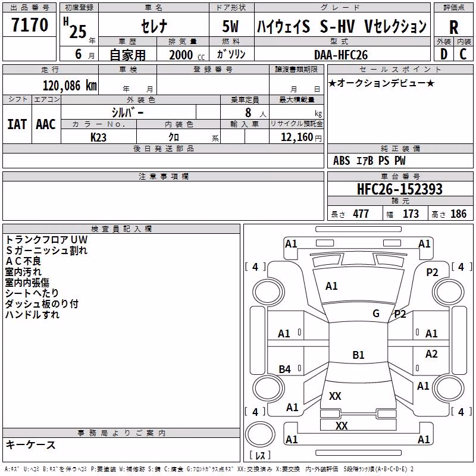Image resolution: width=476 pixels, height=476 pixels.
Task: Select inspector note Sガーニッシュ割れ
Action: [x=46, y=250]
